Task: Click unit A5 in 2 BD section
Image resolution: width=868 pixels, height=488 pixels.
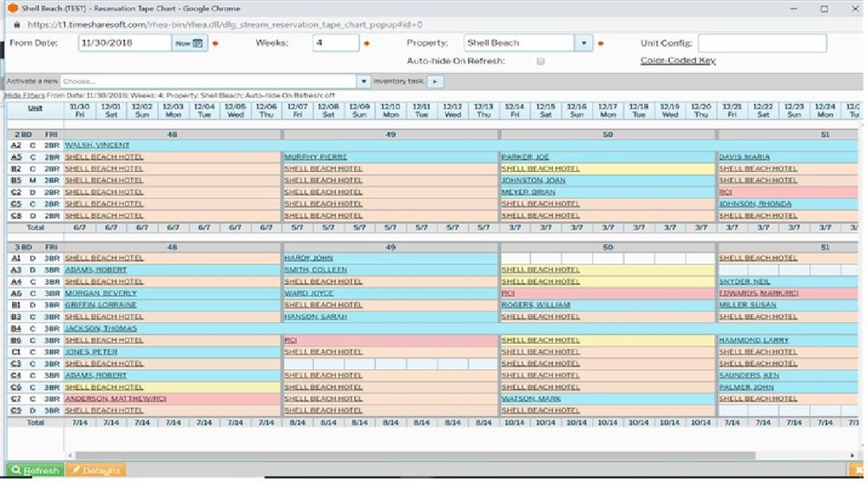Action: (x=16, y=157)
